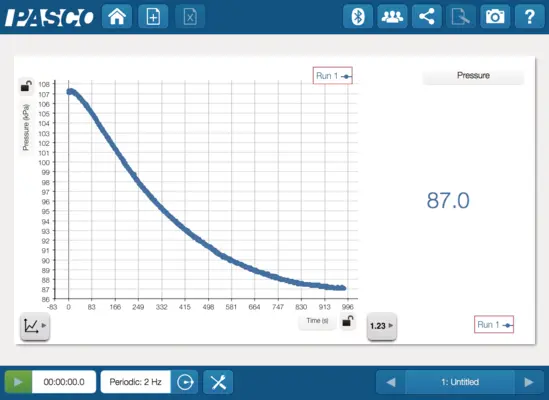Change the Pressure measurement label
549x400 pixels.
(473, 76)
